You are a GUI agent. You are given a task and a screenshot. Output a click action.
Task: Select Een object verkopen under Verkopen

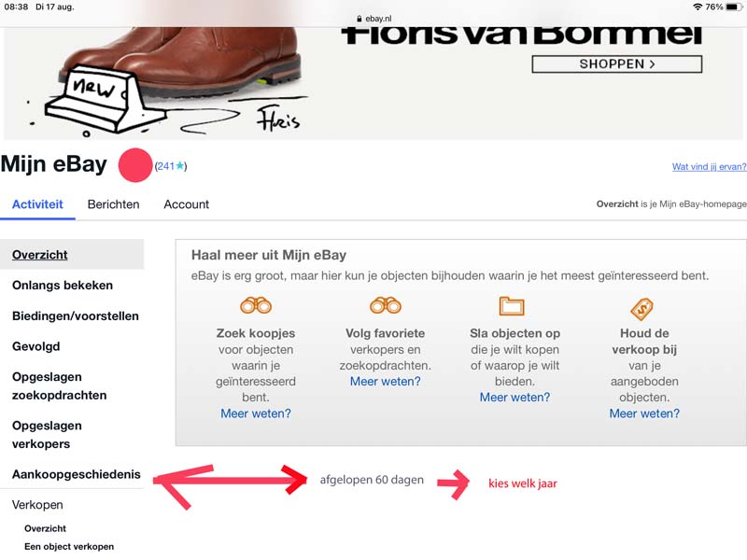[x=69, y=547]
